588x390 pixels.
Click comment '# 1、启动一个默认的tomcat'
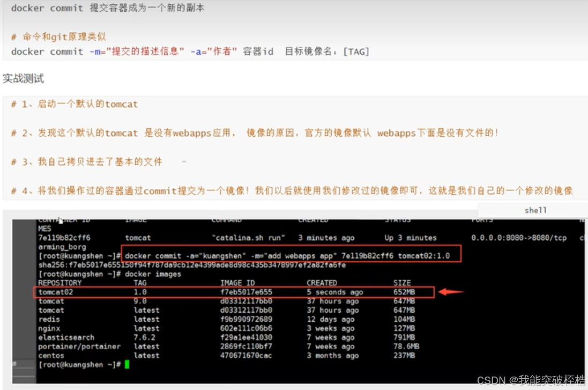(x=75, y=104)
